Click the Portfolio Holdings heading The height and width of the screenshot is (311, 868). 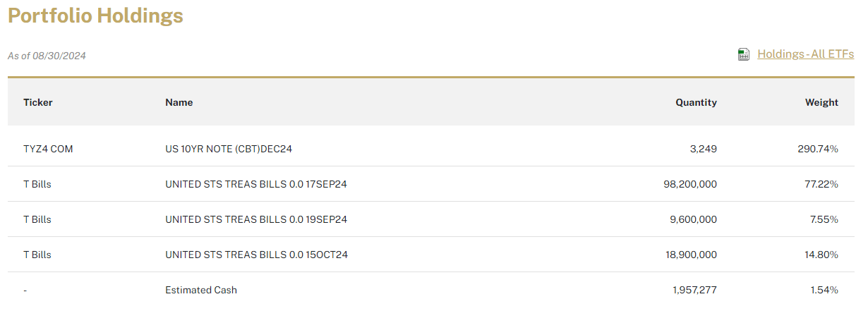coord(95,16)
